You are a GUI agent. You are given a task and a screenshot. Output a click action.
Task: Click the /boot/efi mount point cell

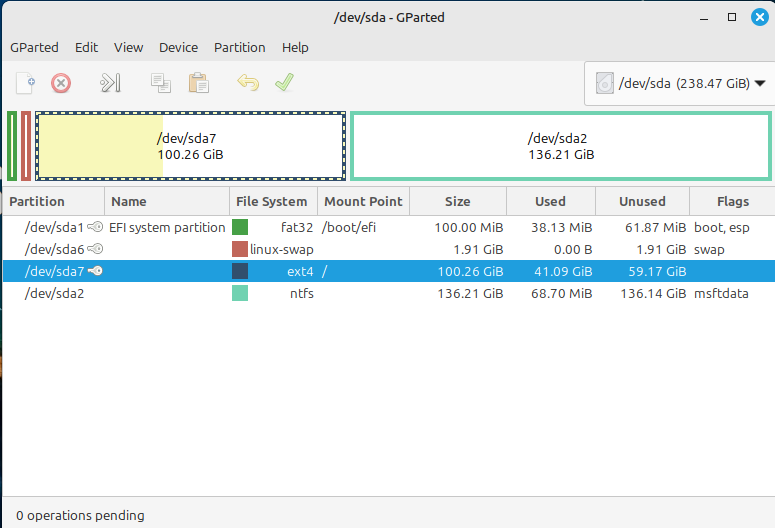click(349, 227)
